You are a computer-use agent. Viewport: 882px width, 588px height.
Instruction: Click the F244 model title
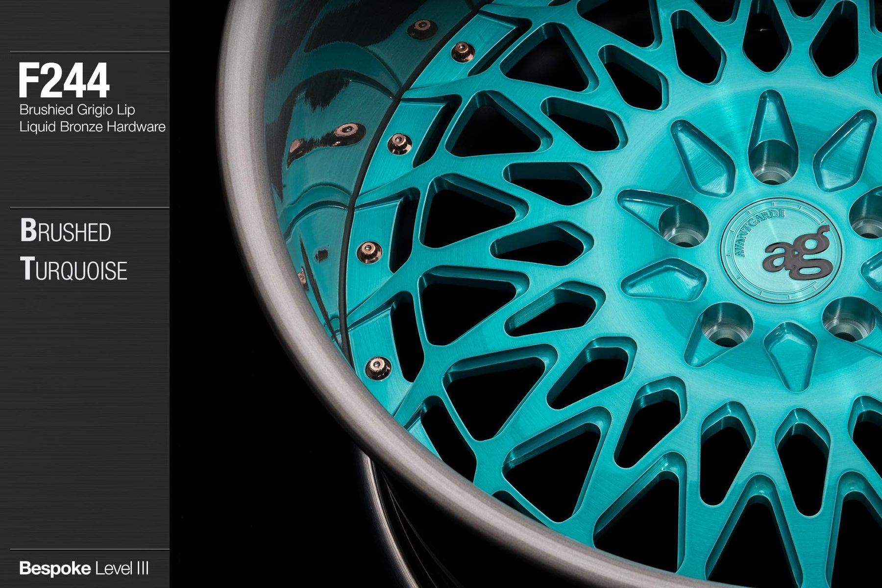point(64,81)
